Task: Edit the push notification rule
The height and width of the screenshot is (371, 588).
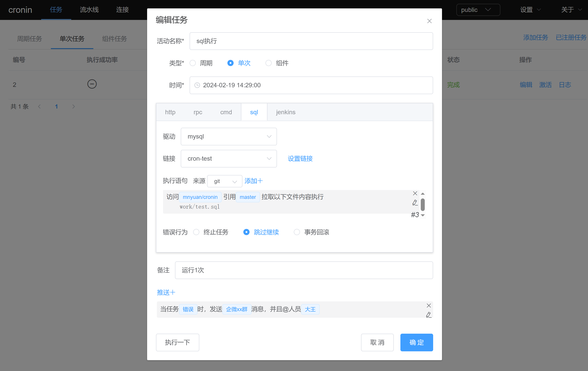Action: 429,315
